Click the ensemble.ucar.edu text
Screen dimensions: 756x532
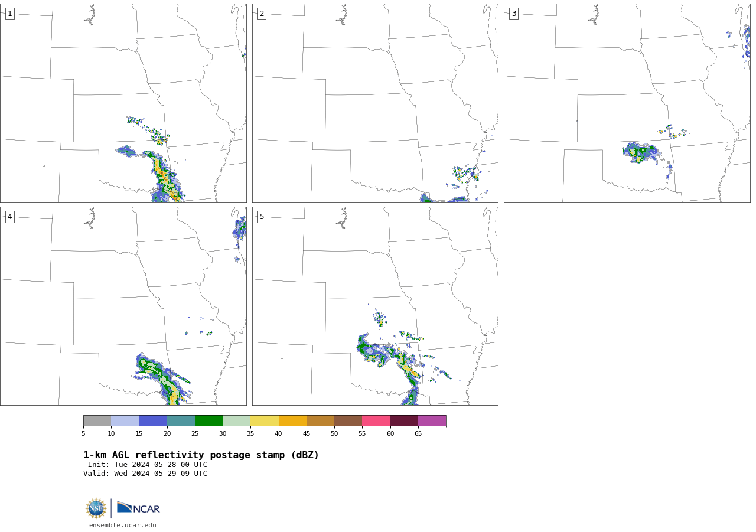pyautogui.click(x=123, y=525)
